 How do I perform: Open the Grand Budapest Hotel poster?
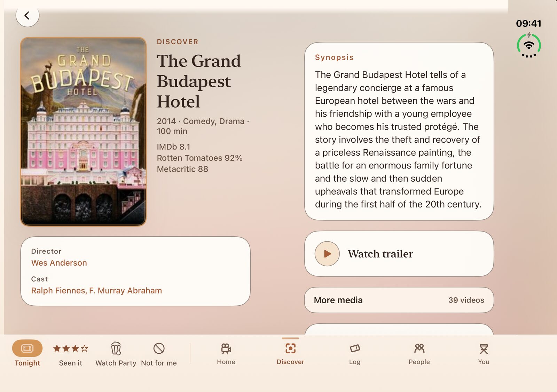pyautogui.click(x=83, y=132)
